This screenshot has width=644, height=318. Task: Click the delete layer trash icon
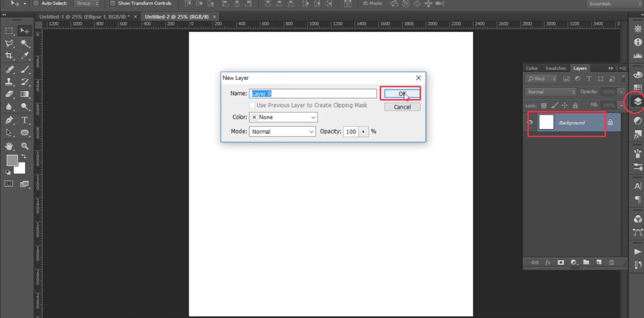point(611,262)
